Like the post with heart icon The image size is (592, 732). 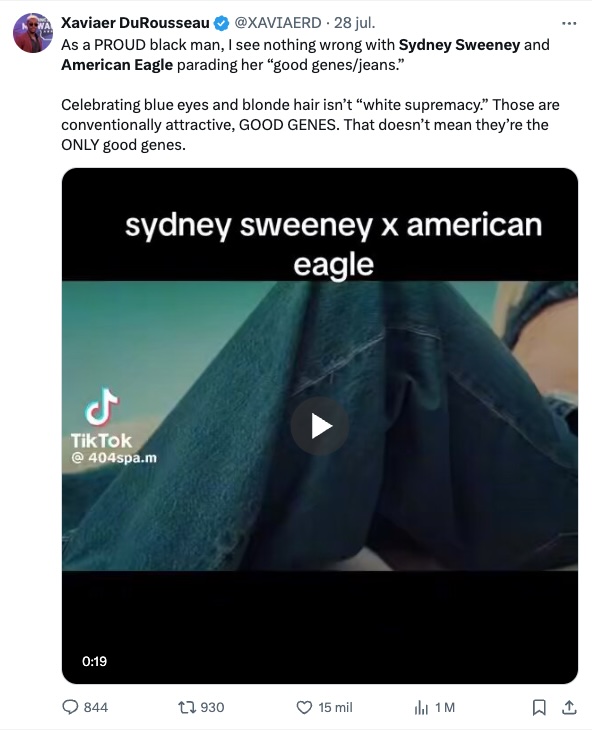tap(304, 707)
